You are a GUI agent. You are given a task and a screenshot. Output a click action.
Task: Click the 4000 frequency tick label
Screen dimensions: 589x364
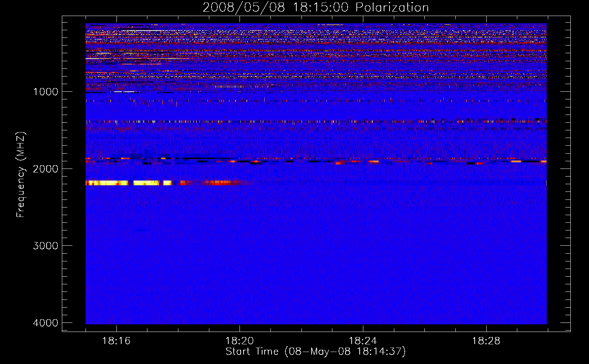tap(46, 323)
